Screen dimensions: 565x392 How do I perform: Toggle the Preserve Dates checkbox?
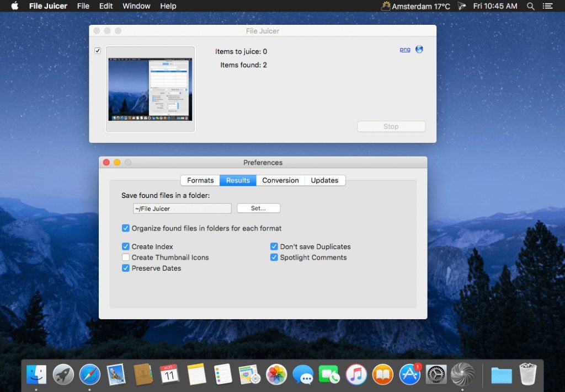pos(126,269)
